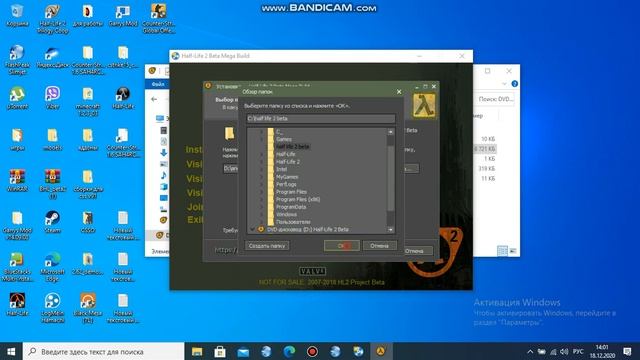Click the folder tree scrollbar thumb
This screenshot has height=360, width=640.
[x=391, y=178]
